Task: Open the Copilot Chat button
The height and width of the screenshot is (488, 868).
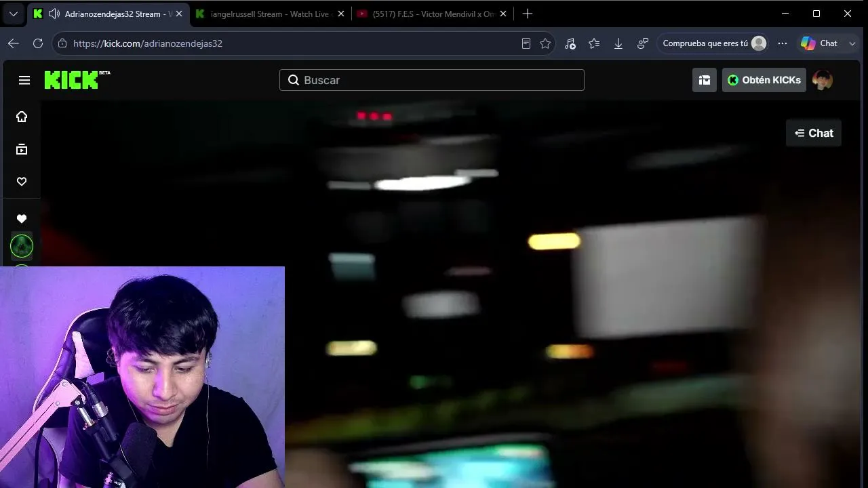Action: click(818, 43)
